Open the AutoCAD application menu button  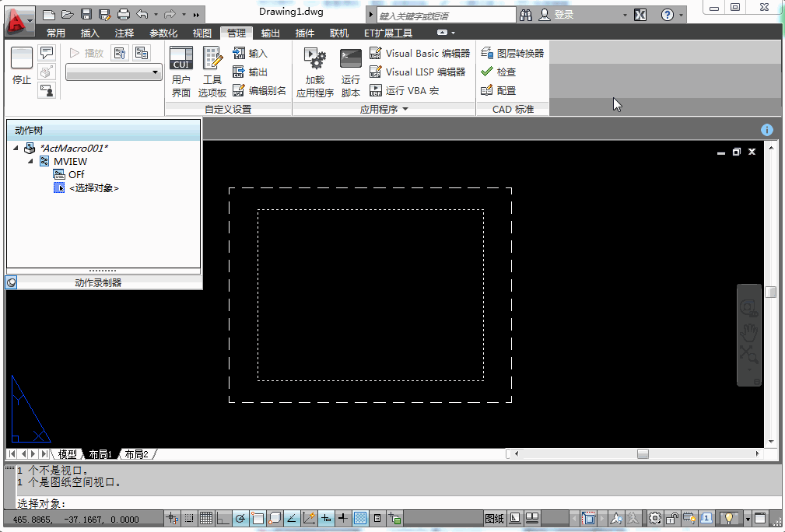(x=19, y=21)
